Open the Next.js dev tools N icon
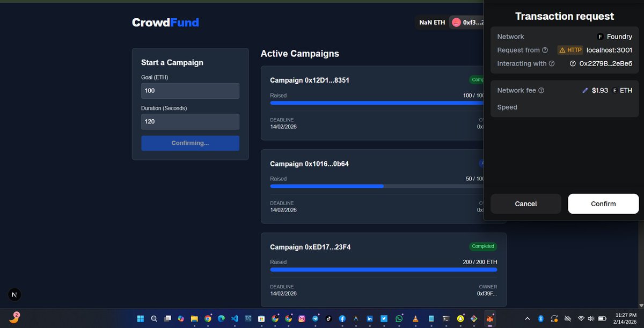644x328 pixels. [14, 294]
